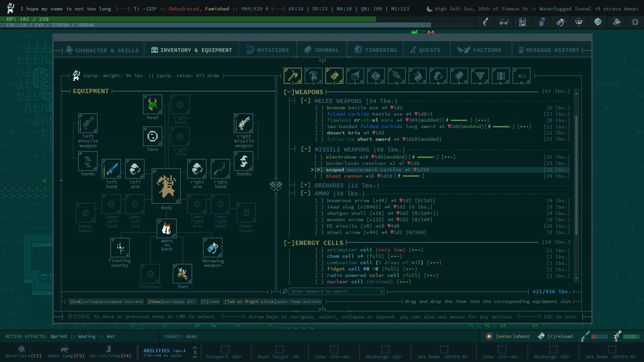Click the equipped body armor slot
The height and width of the screenshot is (362, 644).
click(166, 186)
